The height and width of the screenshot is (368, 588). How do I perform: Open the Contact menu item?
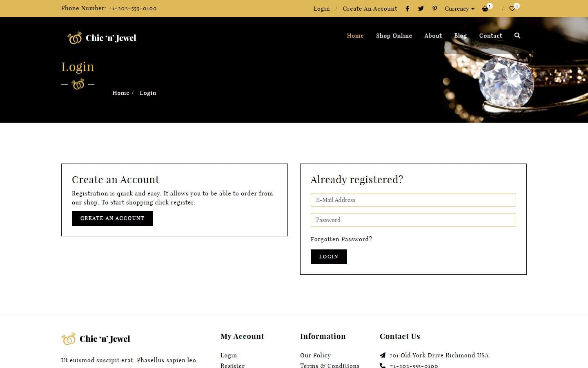(x=490, y=36)
